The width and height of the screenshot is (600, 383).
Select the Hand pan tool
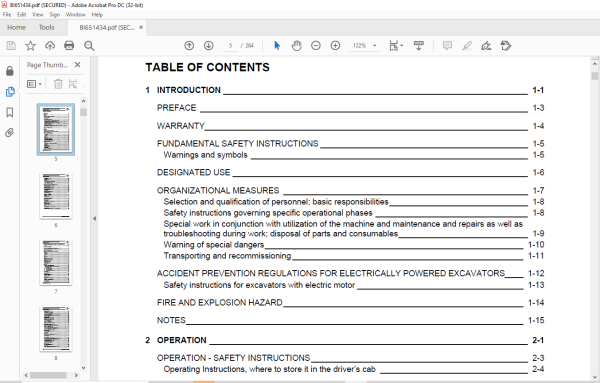point(297,46)
